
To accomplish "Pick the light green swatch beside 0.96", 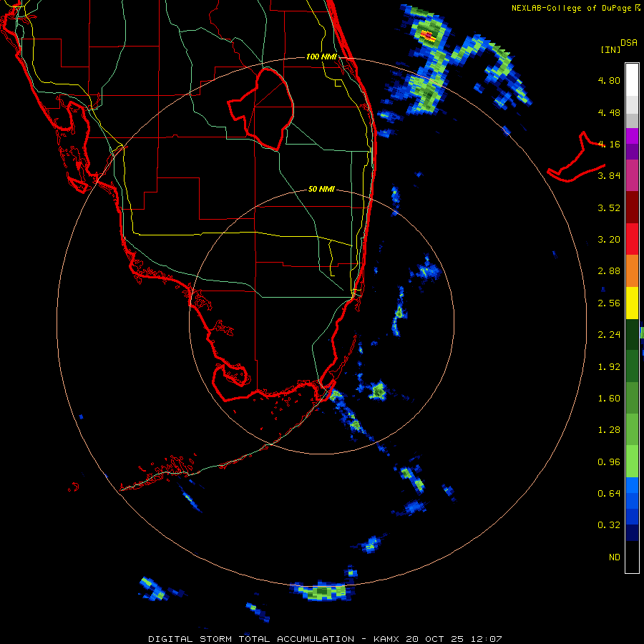I will pyautogui.click(x=632, y=462).
